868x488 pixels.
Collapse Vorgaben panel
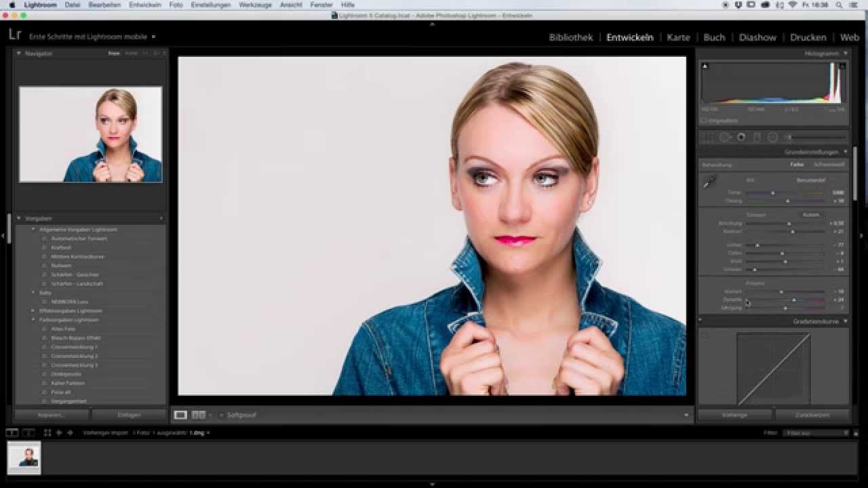tap(19, 218)
